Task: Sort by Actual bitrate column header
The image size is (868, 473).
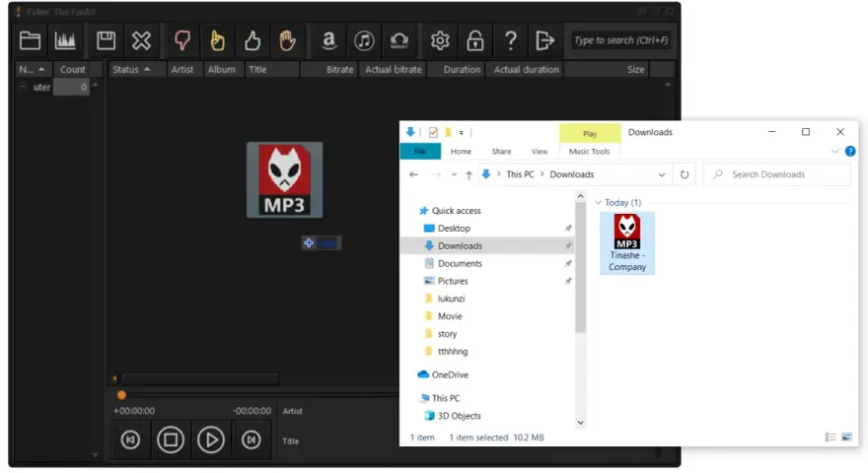Action: pos(393,69)
